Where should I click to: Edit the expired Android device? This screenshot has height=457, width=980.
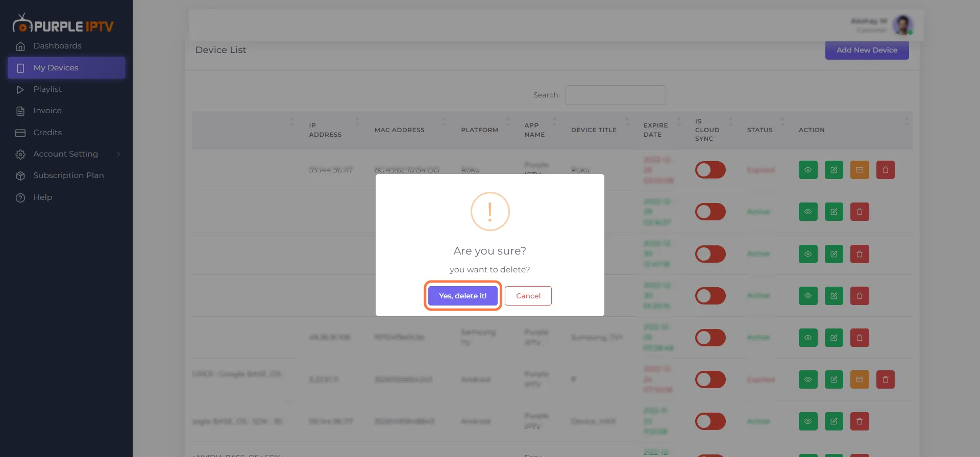click(834, 379)
